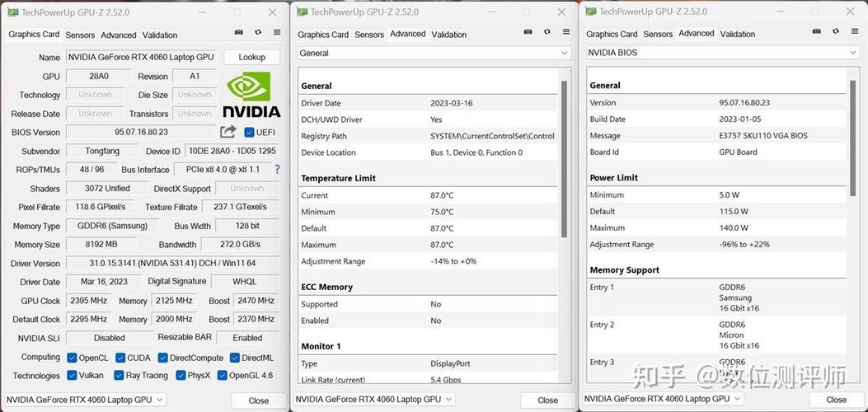Click the refresh icon in the Graphics Card window
This screenshot has height=412, width=868.
258,32
